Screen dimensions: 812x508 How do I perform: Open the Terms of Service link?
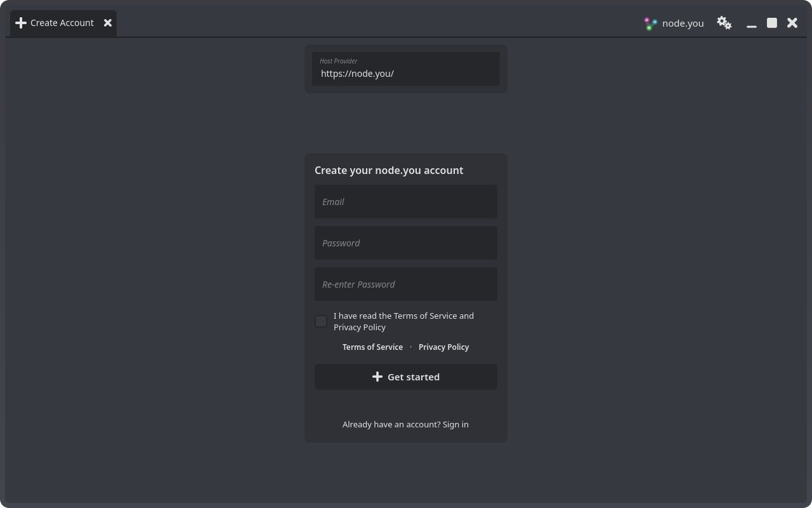click(x=372, y=347)
